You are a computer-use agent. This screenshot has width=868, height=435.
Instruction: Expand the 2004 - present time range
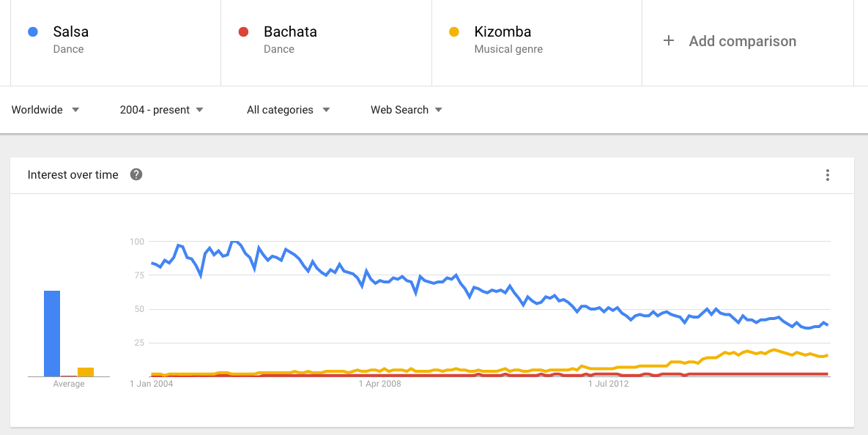pyautogui.click(x=161, y=110)
